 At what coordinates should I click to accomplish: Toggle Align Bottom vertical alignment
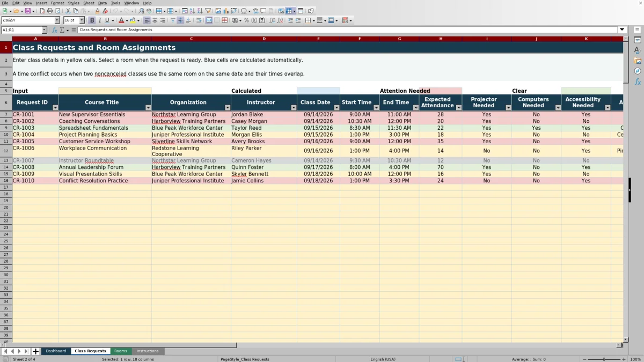[x=188, y=20]
